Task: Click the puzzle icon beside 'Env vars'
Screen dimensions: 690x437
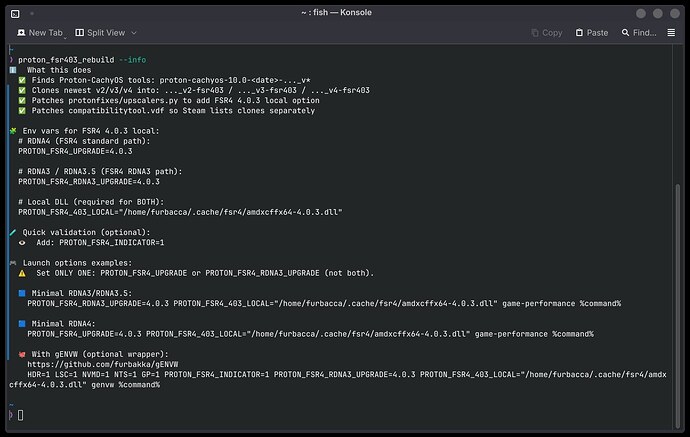Action: click(x=13, y=131)
